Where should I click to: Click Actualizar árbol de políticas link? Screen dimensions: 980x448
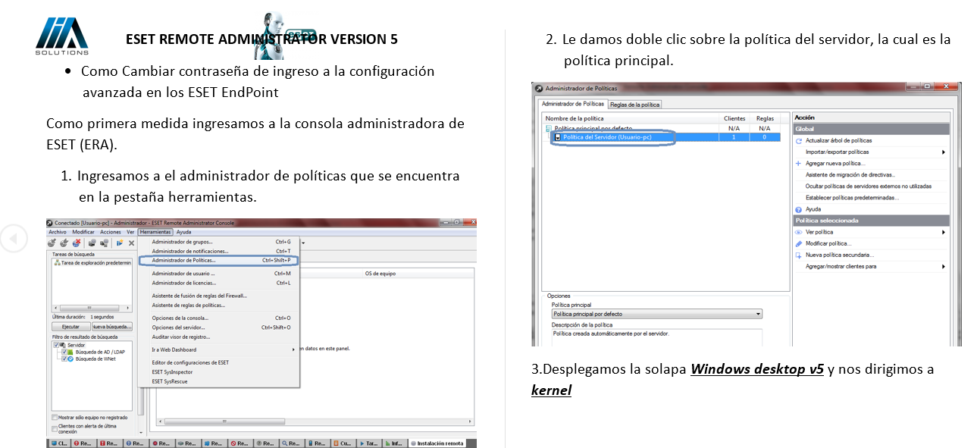coord(838,141)
